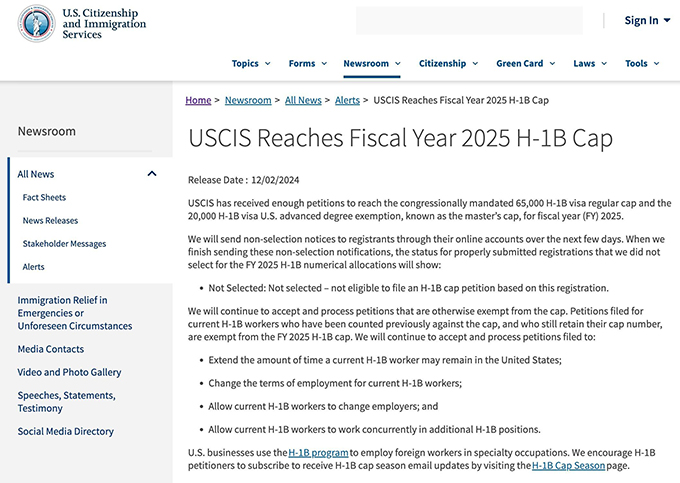Viewport: 680px width, 483px height.
Task: Follow the H-1B Cap Season link
Action: (x=568, y=466)
